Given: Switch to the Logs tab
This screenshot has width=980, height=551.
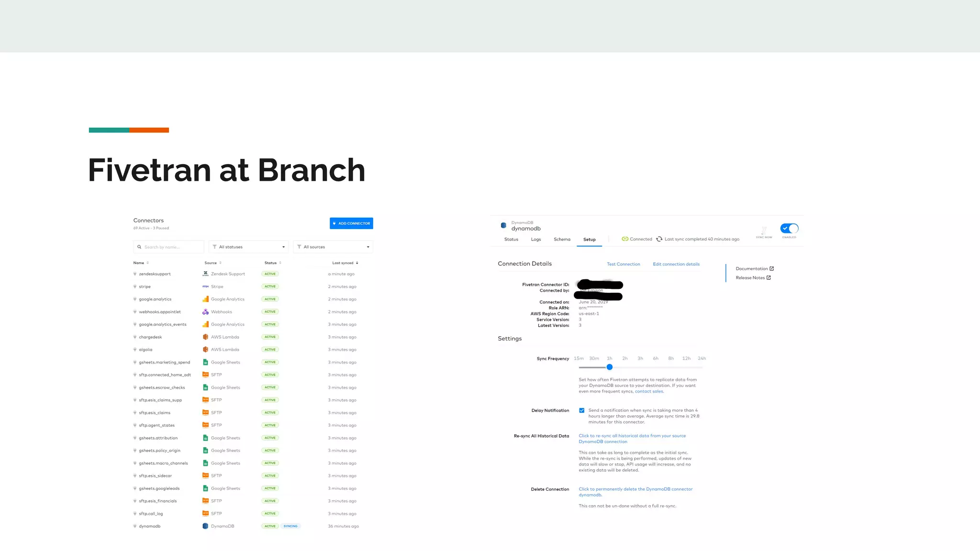Looking at the screenshot, I should click(x=536, y=239).
